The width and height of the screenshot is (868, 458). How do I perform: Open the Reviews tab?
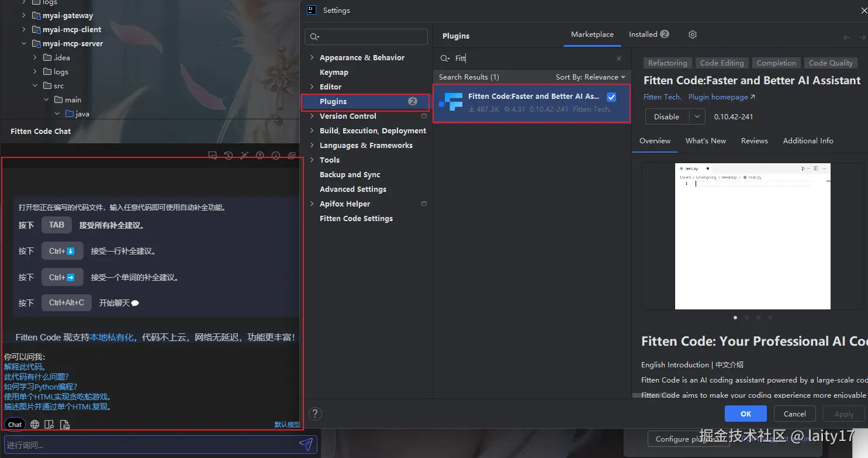click(x=754, y=141)
